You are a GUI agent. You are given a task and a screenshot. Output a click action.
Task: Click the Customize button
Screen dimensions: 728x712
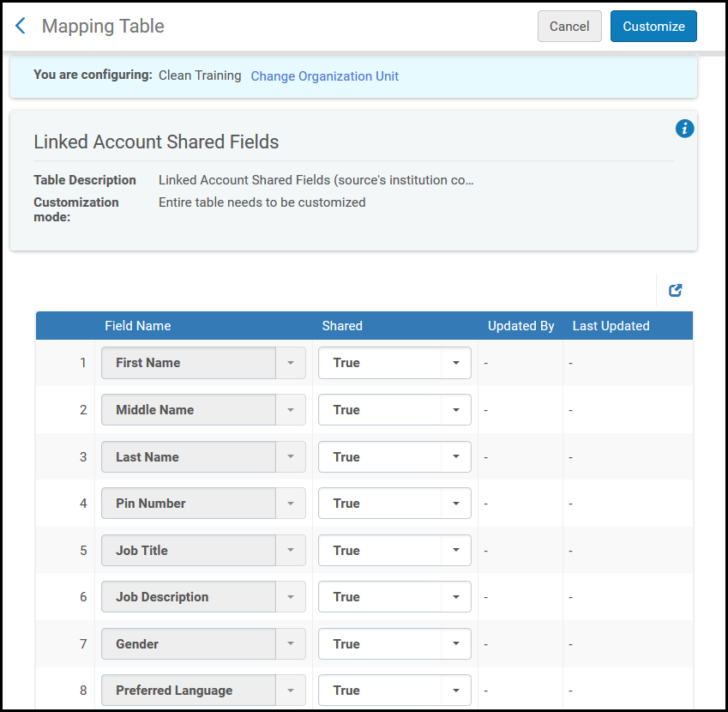[x=653, y=27]
